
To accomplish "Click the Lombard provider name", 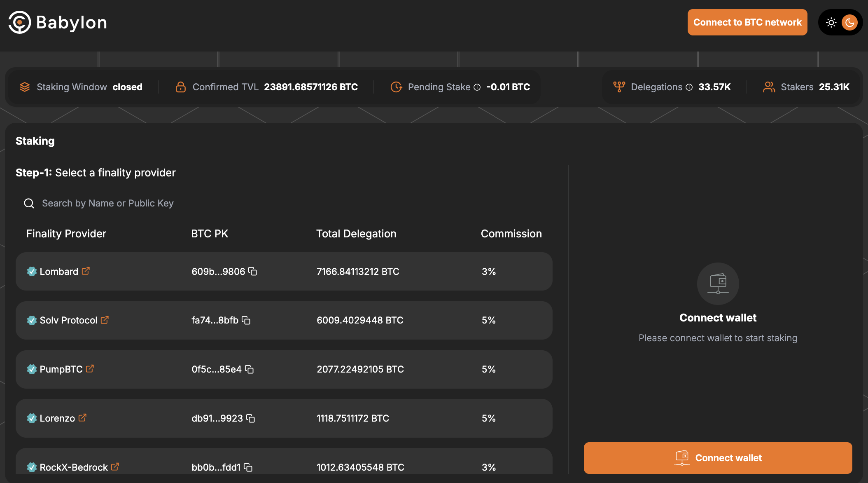I will [59, 272].
